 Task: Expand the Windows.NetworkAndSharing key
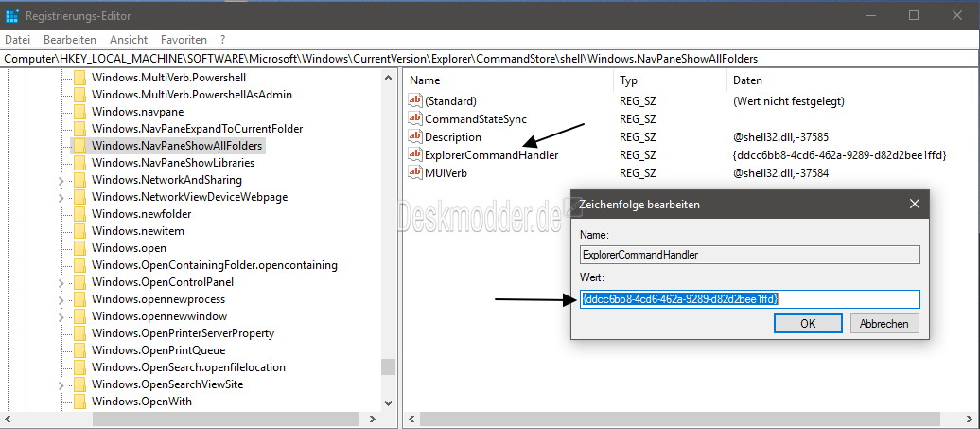[61, 180]
